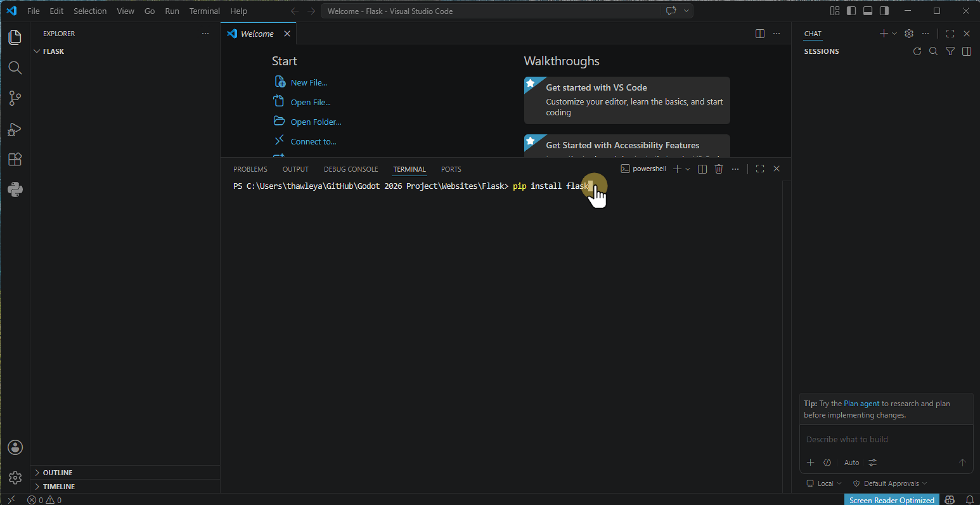Open the Default Approvals dropdown
Image resolution: width=980 pixels, height=505 pixels.
(889, 483)
